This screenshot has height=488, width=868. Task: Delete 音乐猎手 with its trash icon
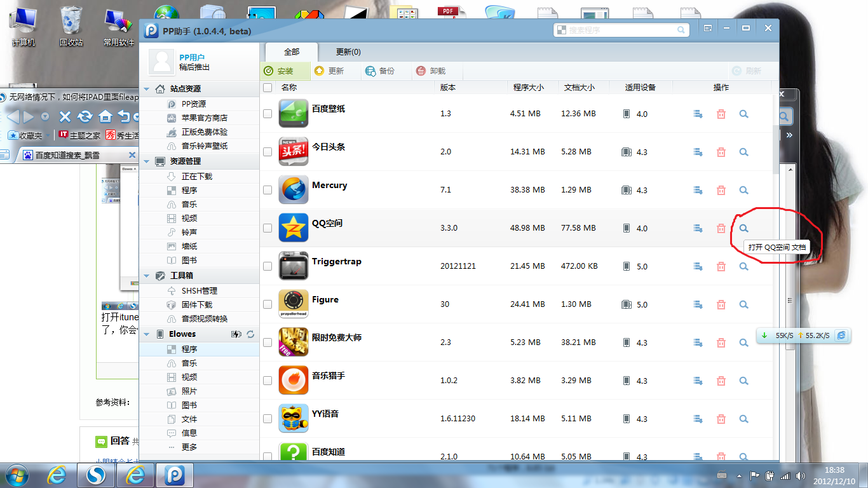pos(721,381)
